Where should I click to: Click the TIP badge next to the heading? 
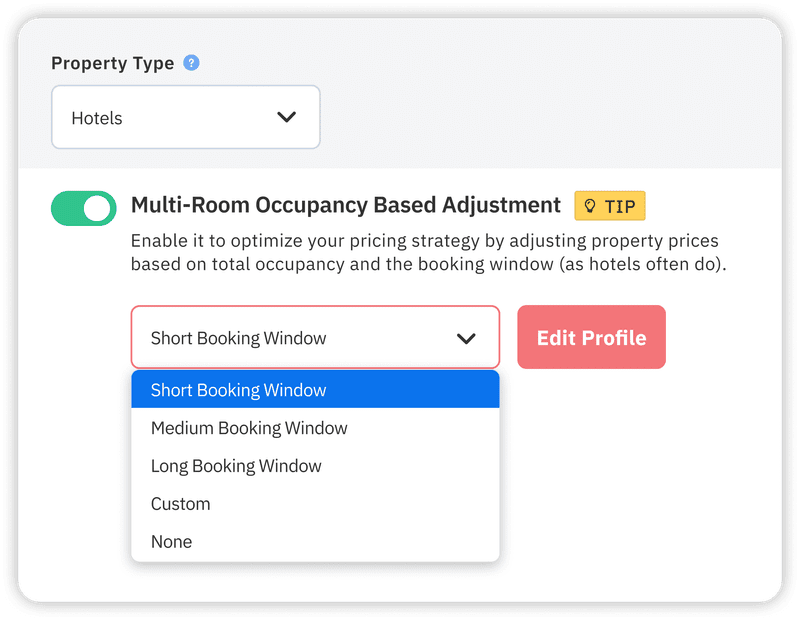point(610,207)
